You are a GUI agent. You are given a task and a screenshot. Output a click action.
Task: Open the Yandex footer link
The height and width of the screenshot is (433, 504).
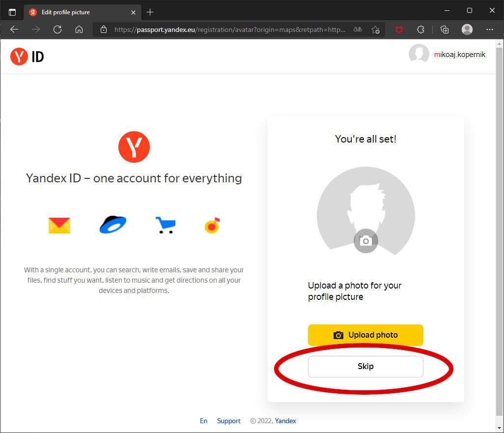(285, 421)
